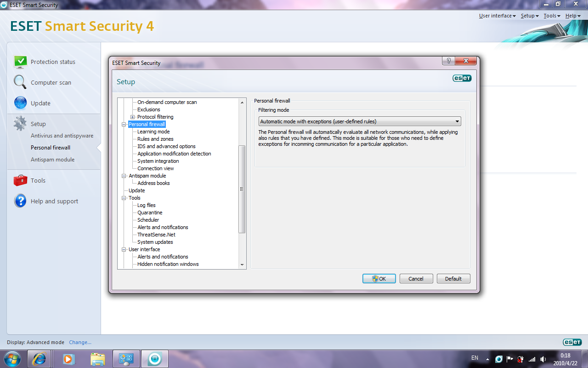Select Rules and zones in tree
Image resolution: width=588 pixels, height=368 pixels.
point(155,139)
